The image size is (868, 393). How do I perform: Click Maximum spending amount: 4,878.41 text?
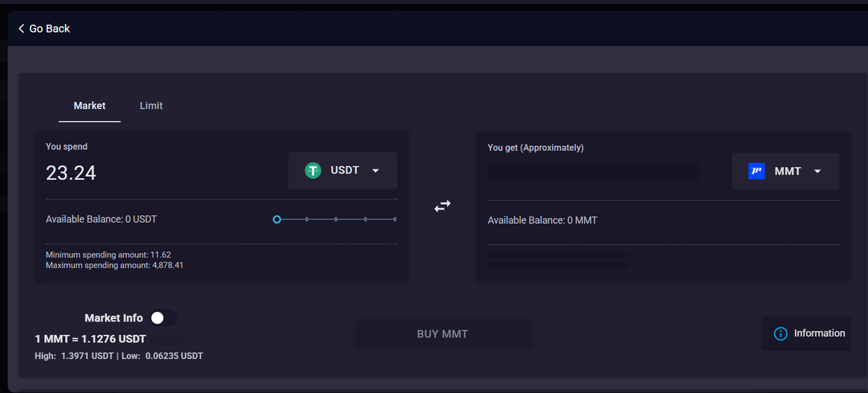tap(114, 265)
